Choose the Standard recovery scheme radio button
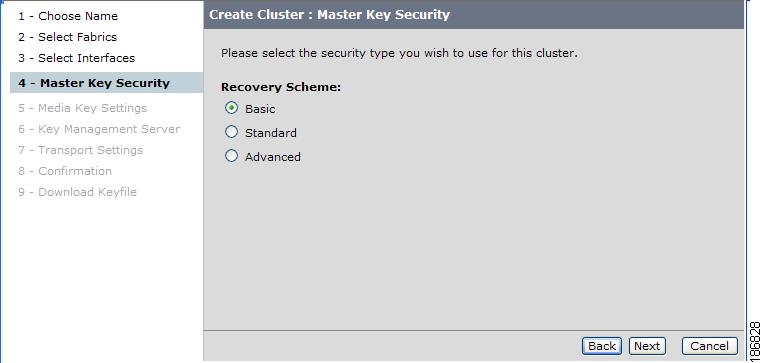 [232, 132]
